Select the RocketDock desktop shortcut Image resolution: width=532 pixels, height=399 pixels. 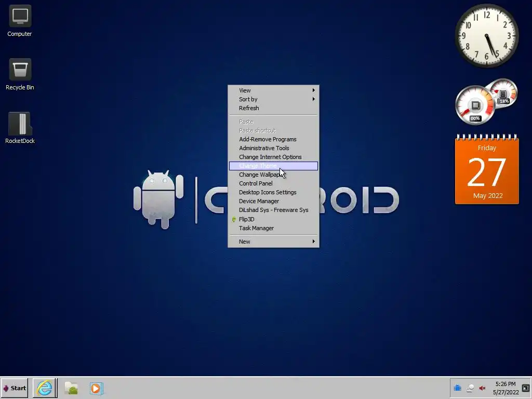click(20, 128)
